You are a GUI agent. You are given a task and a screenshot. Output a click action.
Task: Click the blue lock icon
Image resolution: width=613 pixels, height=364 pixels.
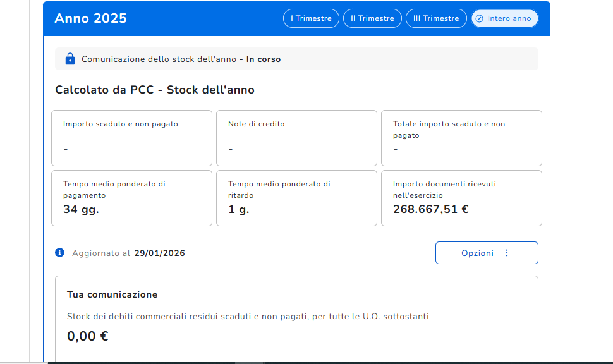(x=70, y=59)
